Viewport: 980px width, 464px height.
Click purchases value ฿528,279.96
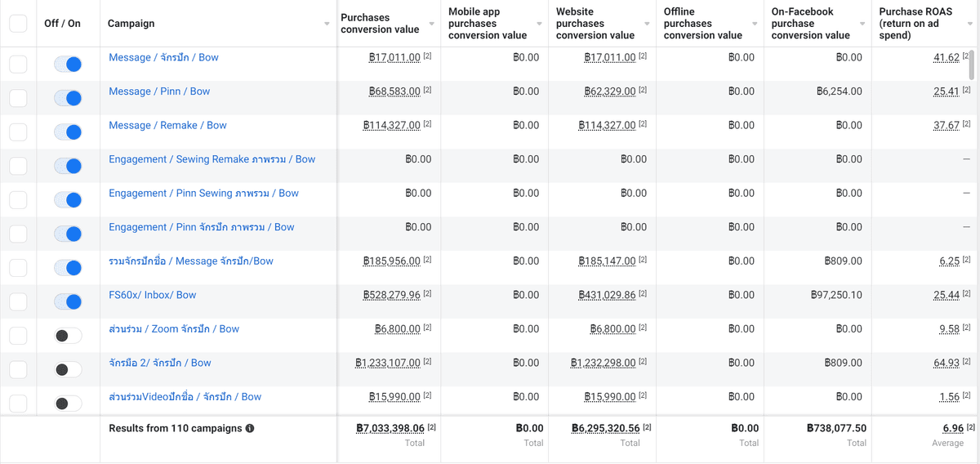(392, 295)
